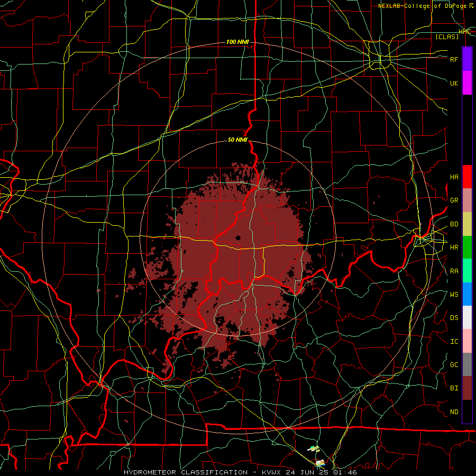Pick the light green RA legend swatch
476x476 pixels.
[467, 271]
